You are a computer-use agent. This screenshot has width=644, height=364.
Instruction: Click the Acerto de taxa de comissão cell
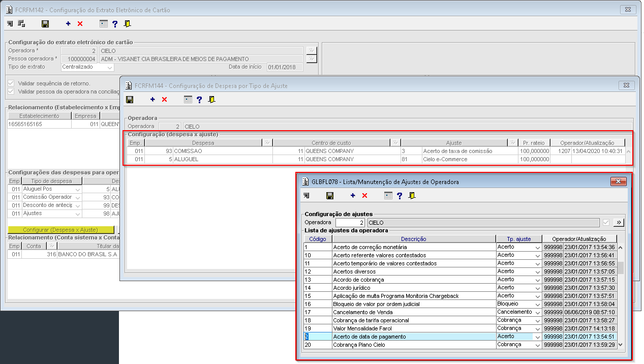[470, 151]
